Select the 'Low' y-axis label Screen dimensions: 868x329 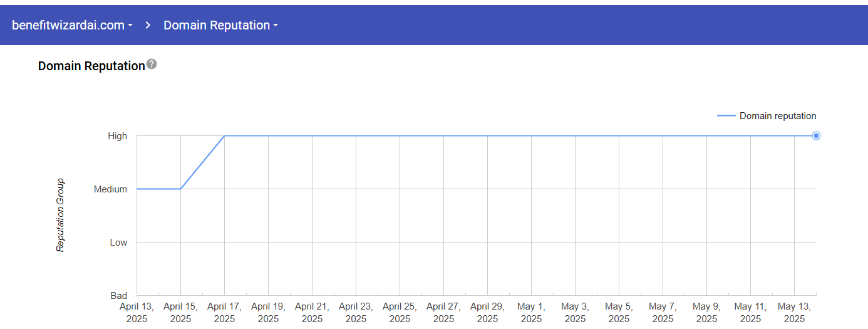tap(118, 243)
